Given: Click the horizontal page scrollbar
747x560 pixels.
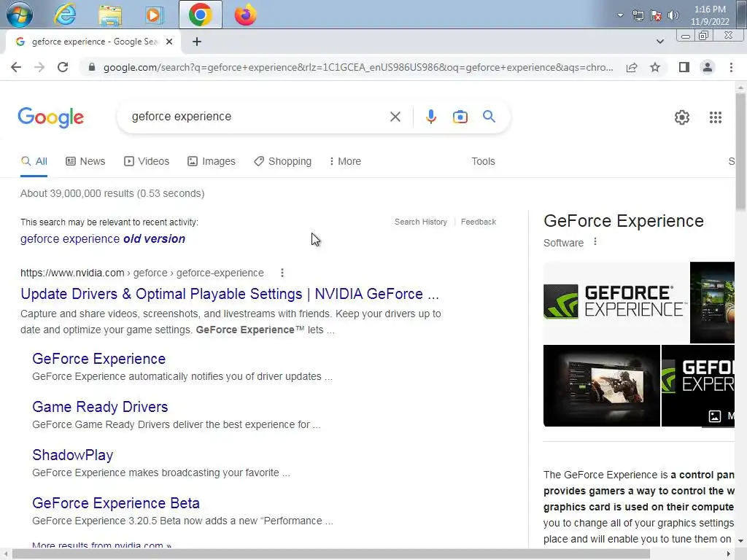Looking at the screenshot, I should click(331, 554).
